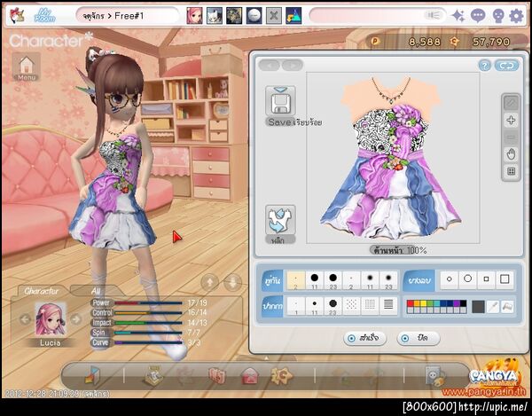Click the up arrow camera button
The height and width of the screenshot is (416, 532).
coord(210,282)
